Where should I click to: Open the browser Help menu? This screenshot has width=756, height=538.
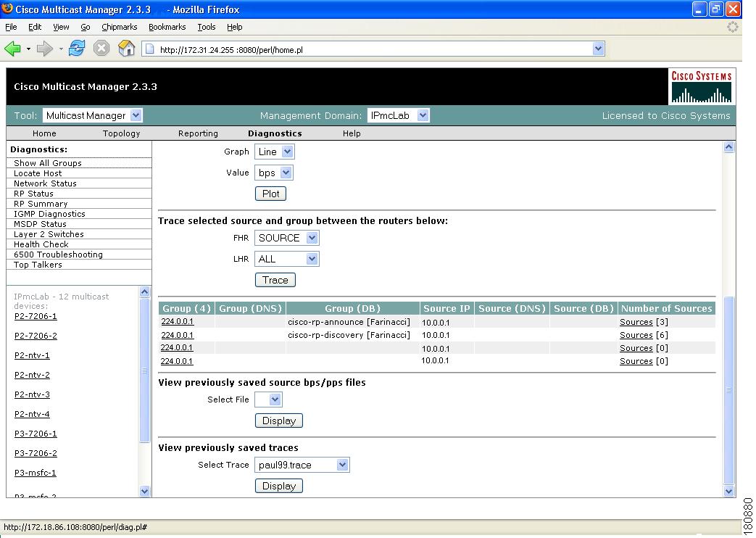point(234,27)
